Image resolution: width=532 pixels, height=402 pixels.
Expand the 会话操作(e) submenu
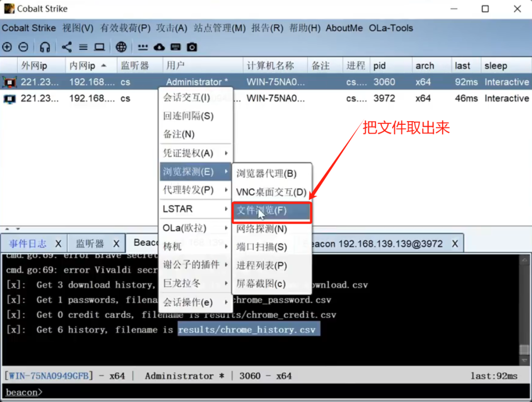point(196,302)
